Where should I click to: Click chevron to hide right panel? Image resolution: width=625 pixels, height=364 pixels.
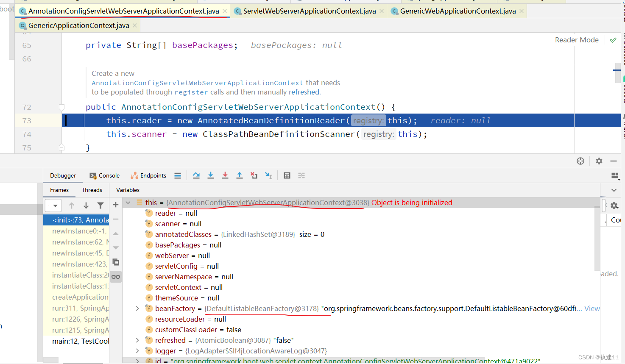(x=614, y=190)
